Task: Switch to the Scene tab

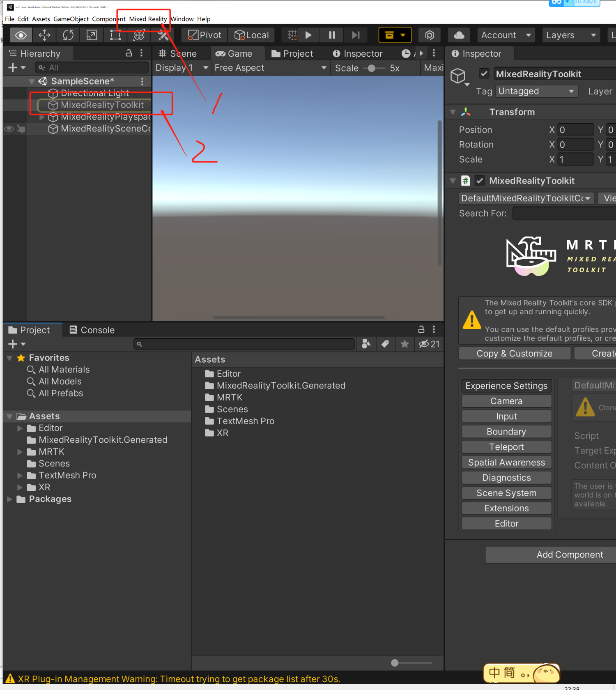Action: (178, 53)
